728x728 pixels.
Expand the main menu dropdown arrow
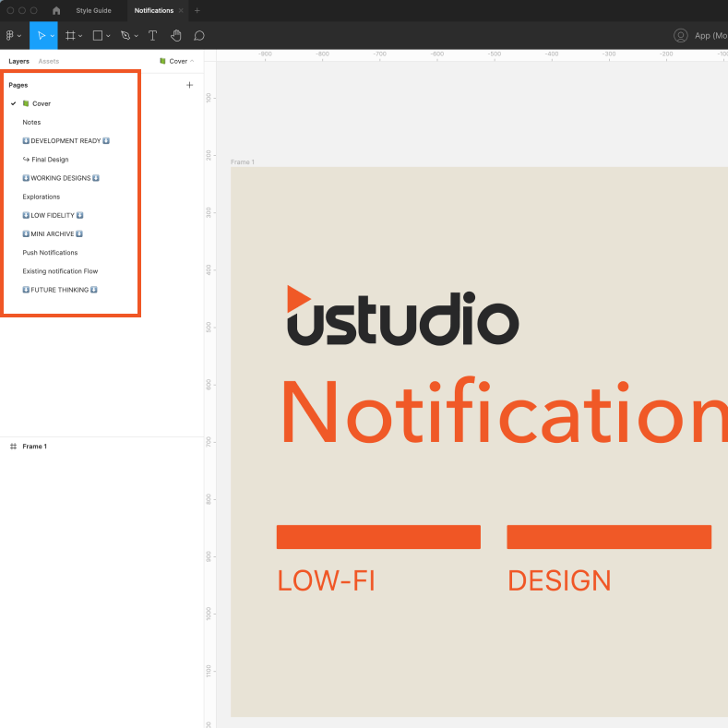pos(19,36)
